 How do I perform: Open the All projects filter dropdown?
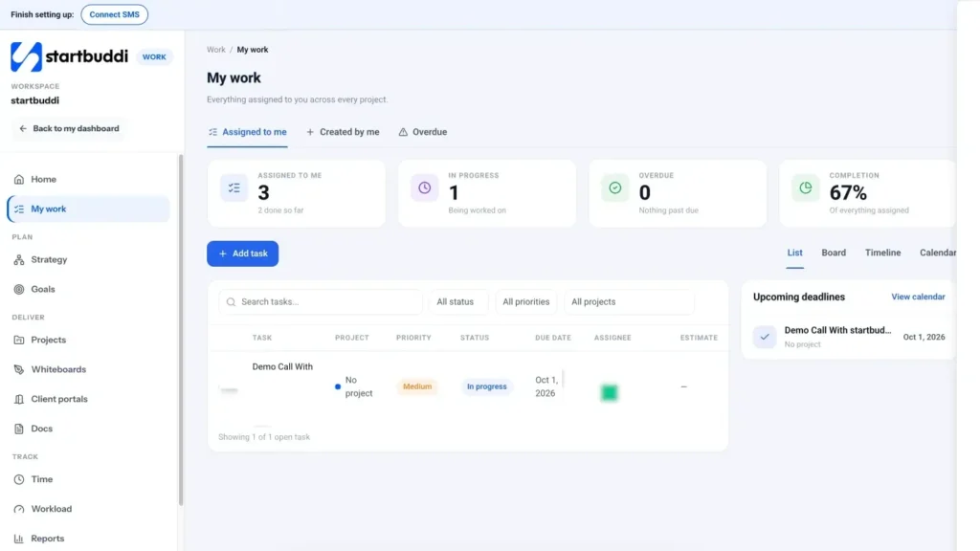pos(629,301)
